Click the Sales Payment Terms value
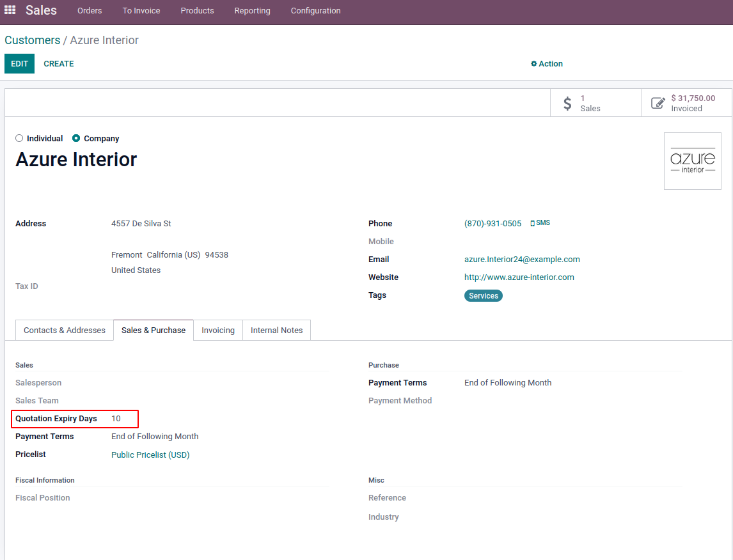Screen dimensions: 733x560 tap(155, 436)
